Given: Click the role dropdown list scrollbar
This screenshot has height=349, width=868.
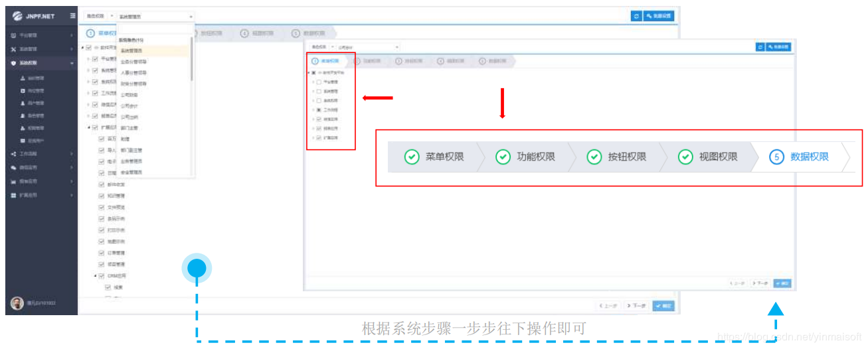Looking at the screenshot, I should (193, 58).
